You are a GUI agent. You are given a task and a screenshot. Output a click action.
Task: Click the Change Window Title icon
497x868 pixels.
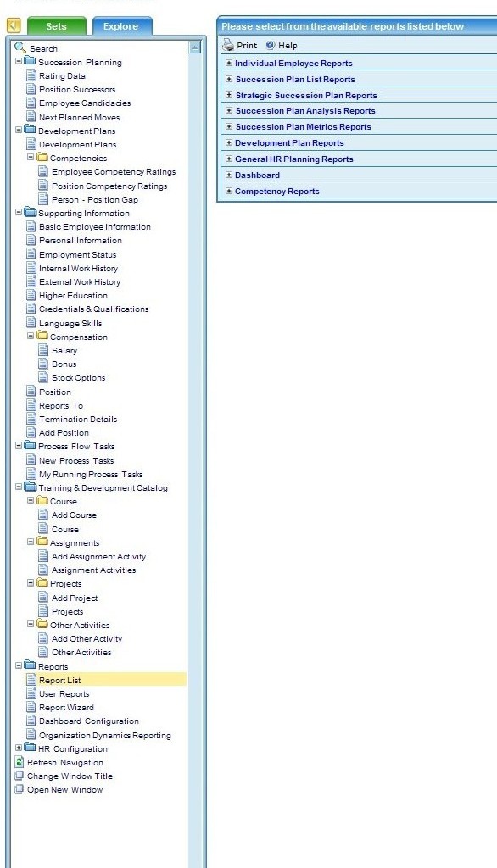[20, 776]
